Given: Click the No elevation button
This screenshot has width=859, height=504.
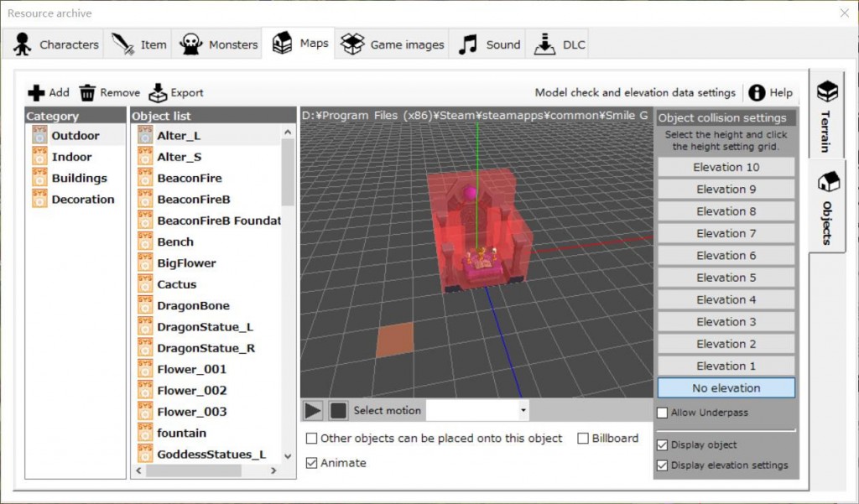Looking at the screenshot, I should 726,388.
